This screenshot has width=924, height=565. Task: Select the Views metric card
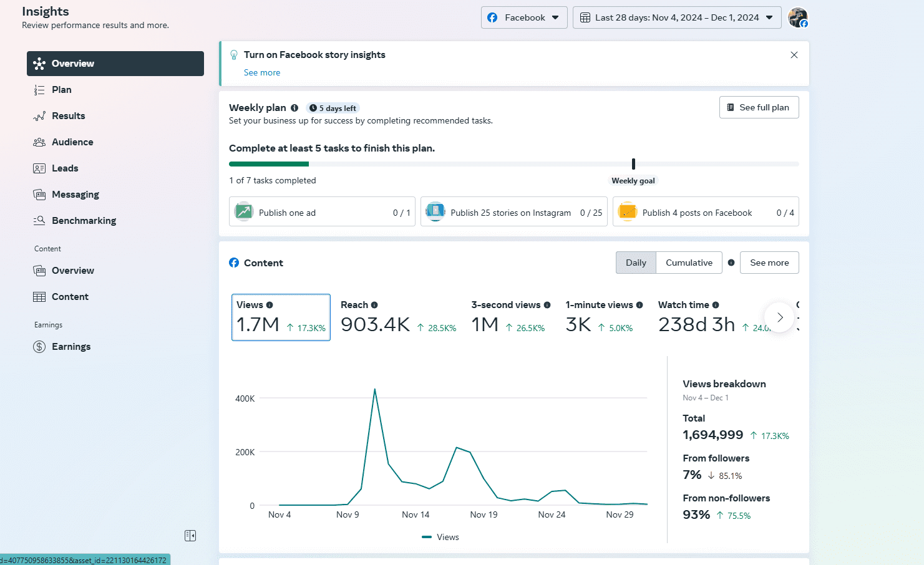coord(281,317)
